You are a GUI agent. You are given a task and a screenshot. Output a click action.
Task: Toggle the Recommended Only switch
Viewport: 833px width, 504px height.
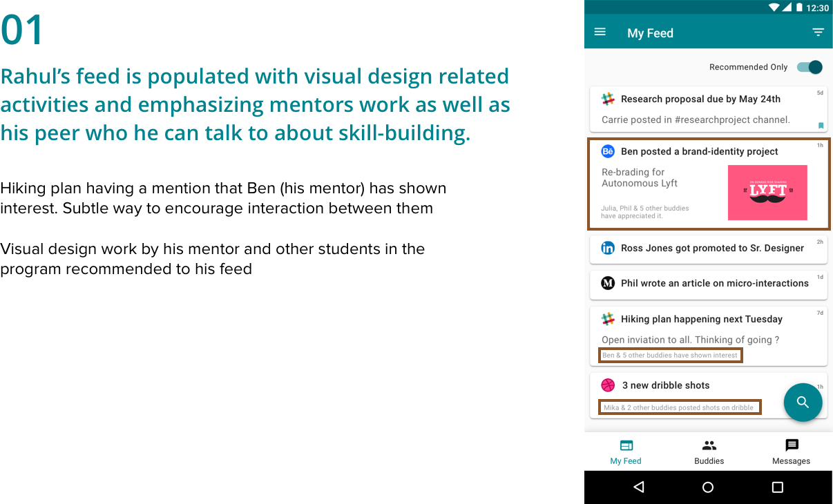pos(810,67)
